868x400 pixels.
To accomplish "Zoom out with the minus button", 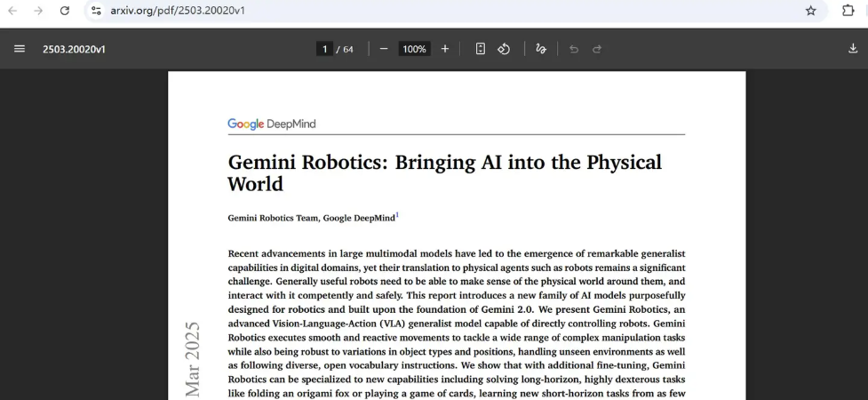I will point(384,49).
